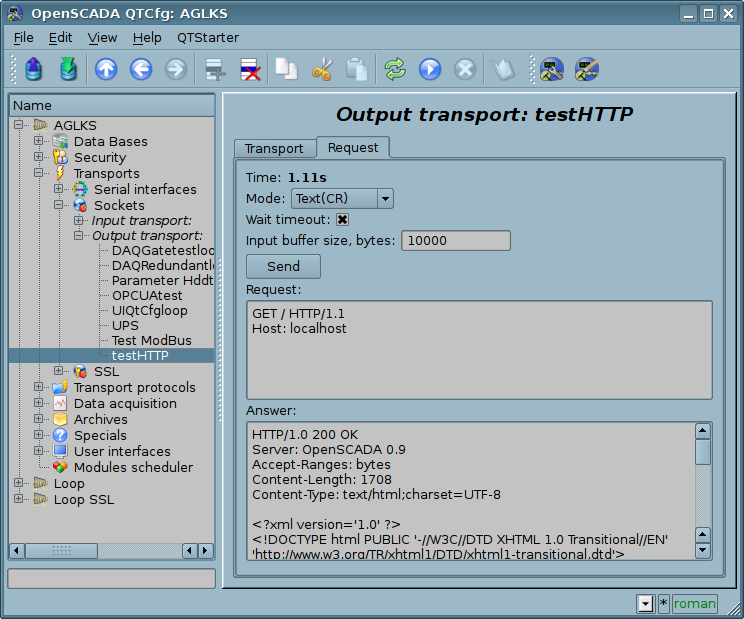The height and width of the screenshot is (619, 744).
Task: Open the View menu
Action: [102, 37]
